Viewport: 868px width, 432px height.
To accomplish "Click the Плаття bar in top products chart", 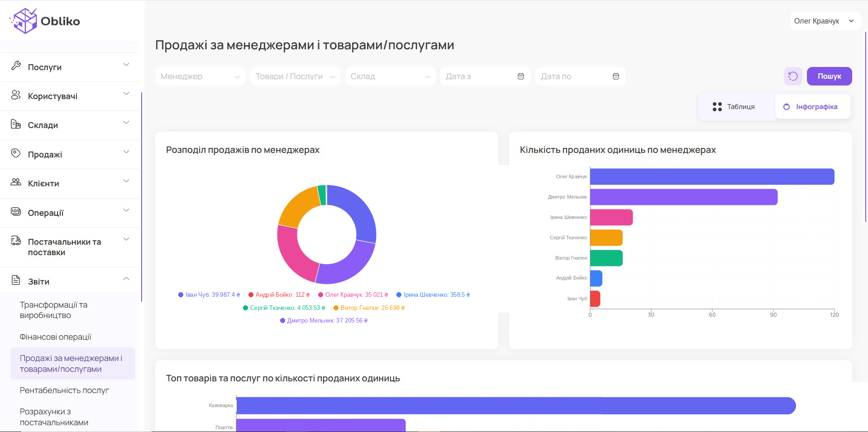I will [321, 425].
